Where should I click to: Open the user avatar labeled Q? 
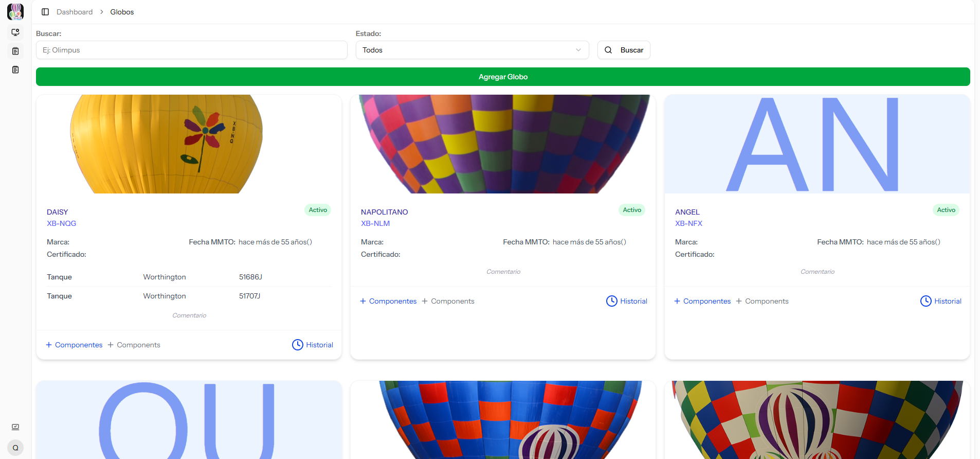[15, 448]
